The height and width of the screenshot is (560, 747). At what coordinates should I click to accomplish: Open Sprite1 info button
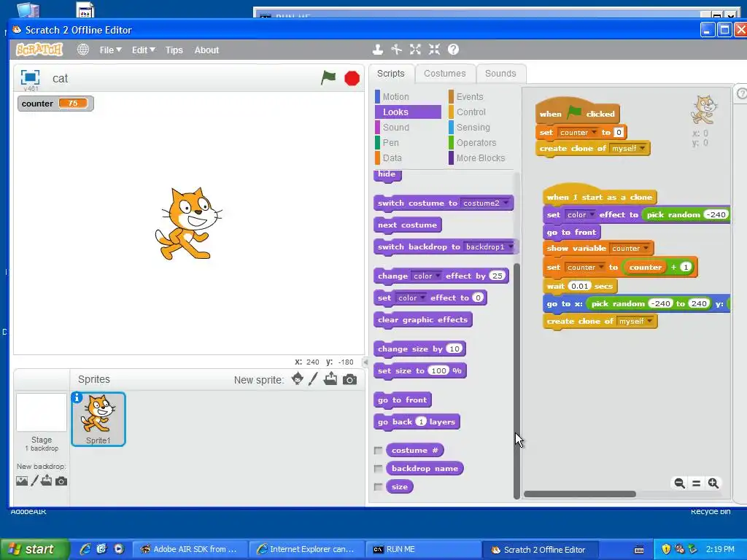(x=77, y=397)
